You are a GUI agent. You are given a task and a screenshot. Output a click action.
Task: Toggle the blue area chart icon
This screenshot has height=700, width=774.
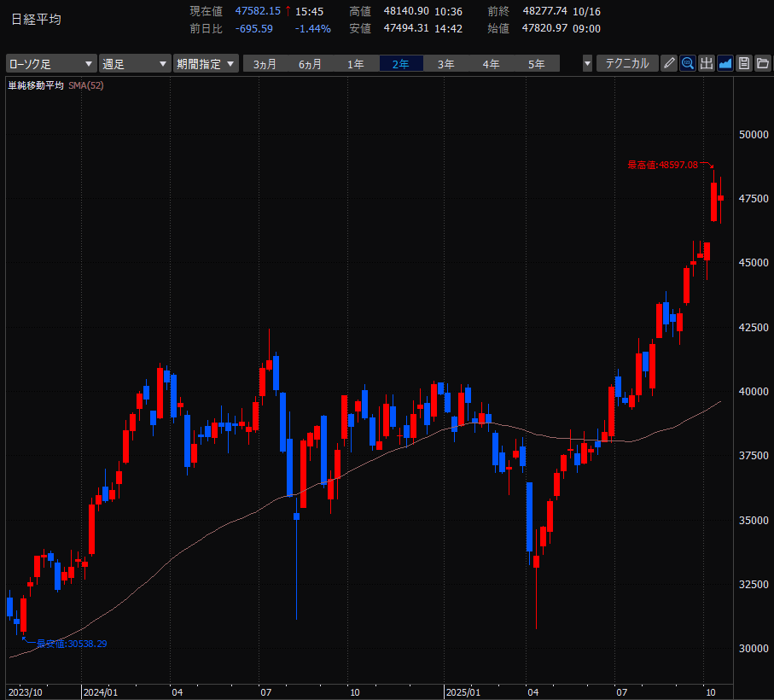[x=725, y=63]
